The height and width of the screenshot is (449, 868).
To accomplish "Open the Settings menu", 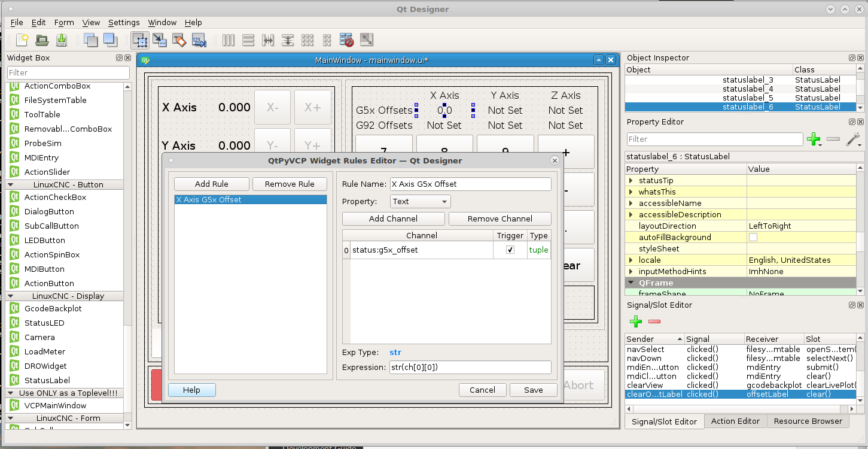I will click(124, 23).
